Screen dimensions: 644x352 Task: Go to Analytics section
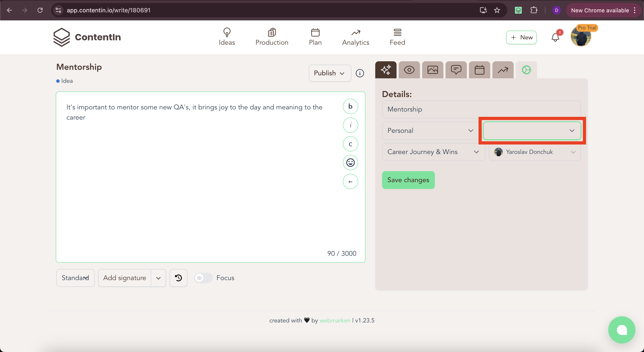pyautogui.click(x=356, y=37)
